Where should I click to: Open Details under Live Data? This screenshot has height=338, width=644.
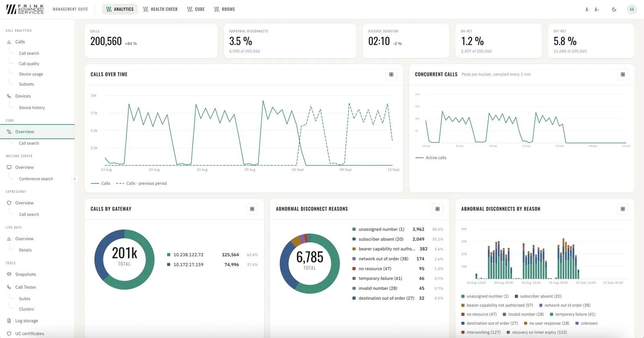click(25, 250)
